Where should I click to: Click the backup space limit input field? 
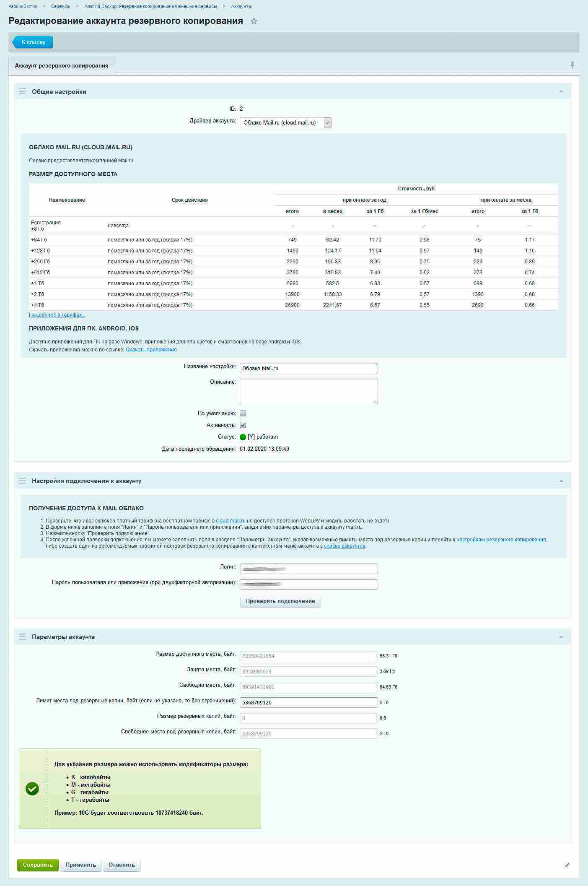(x=308, y=702)
